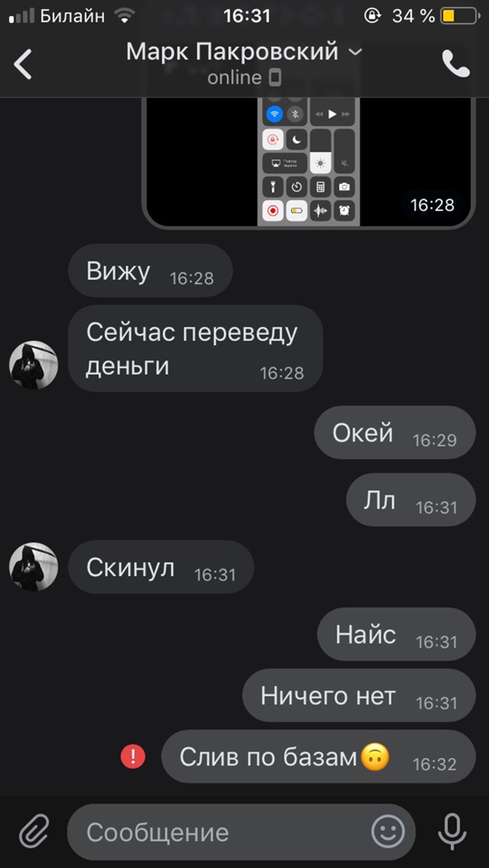
Task: Tap red error icon next to failed message
Action: pyautogui.click(x=133, y=757)
